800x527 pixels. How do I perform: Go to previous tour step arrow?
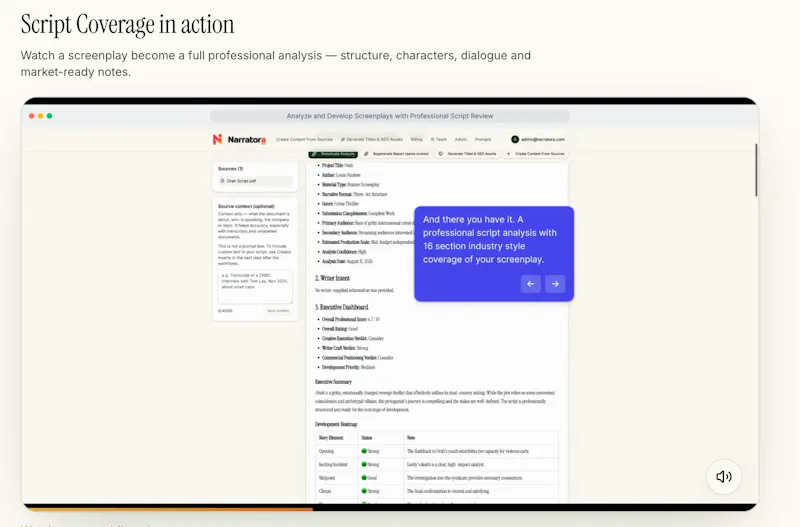[x=531, y=284]
